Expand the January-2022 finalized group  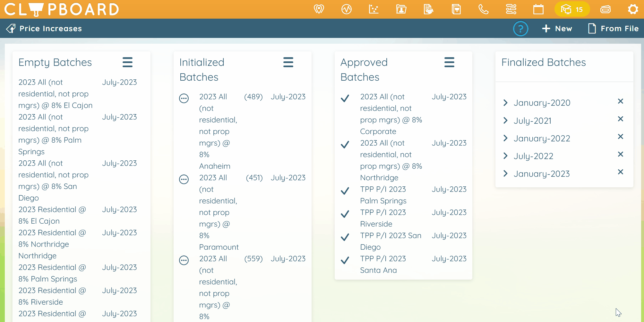click(x=506, y=138)
